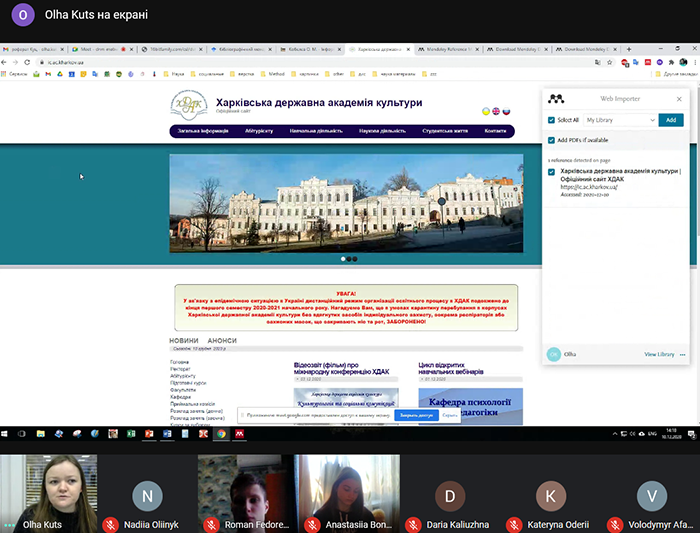Click the academy building banner photo

(346, 203)
